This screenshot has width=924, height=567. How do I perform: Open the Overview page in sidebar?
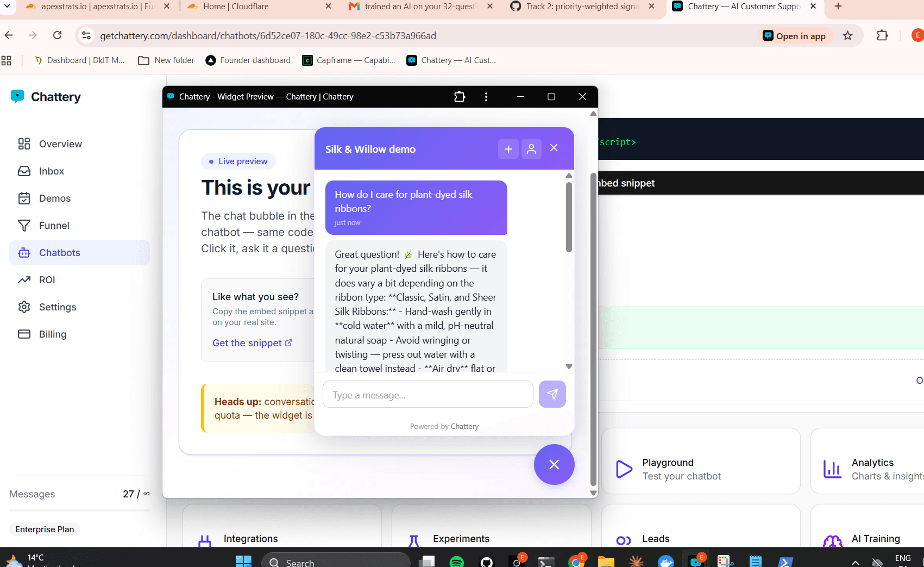coord(79,144)
